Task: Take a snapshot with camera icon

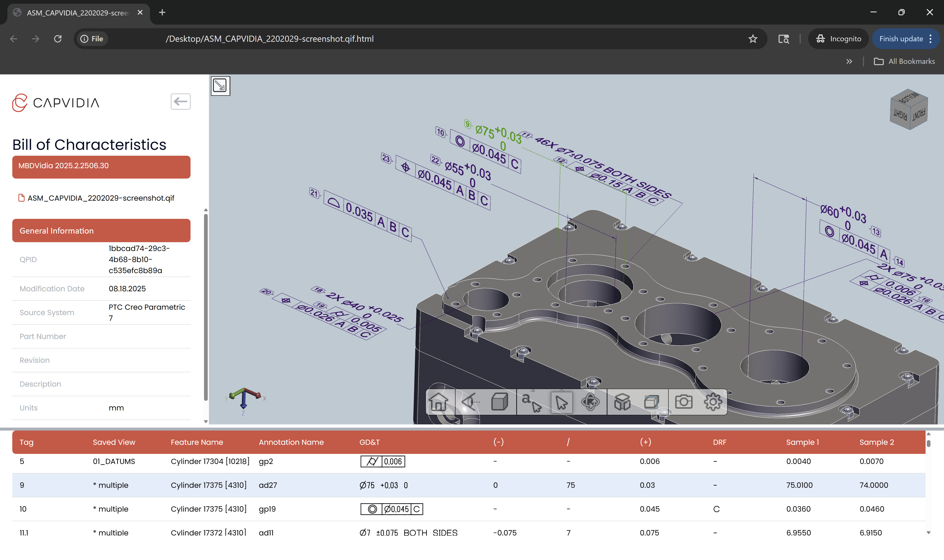Action: click(x=683, y=402)
